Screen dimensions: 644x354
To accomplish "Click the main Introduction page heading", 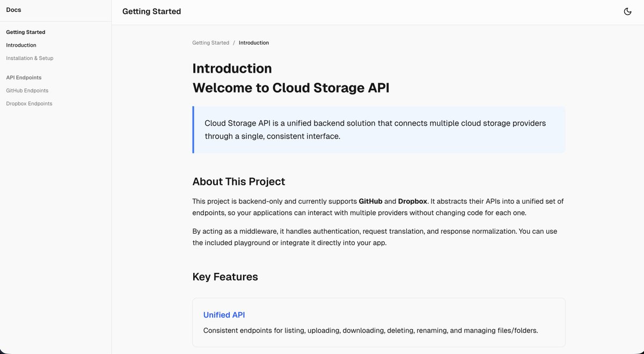I will coord(232,68).
